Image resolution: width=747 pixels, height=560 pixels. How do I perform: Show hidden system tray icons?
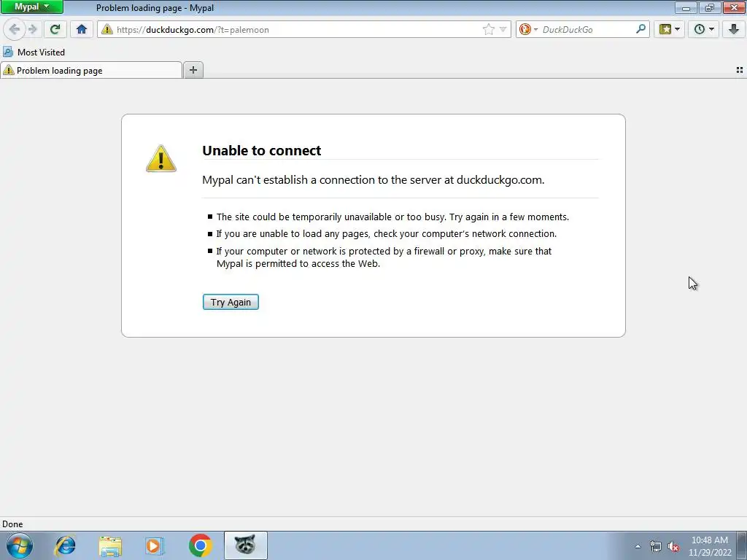coord(638,547)
